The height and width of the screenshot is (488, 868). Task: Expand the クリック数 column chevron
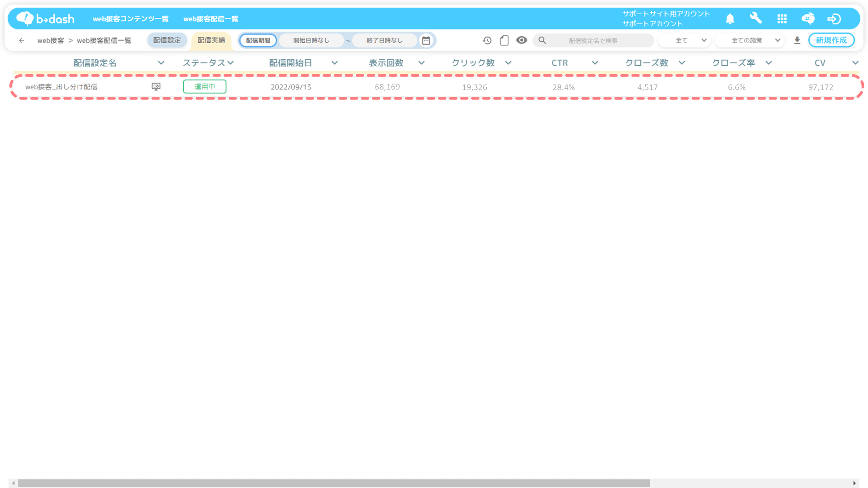click(508, 63)
